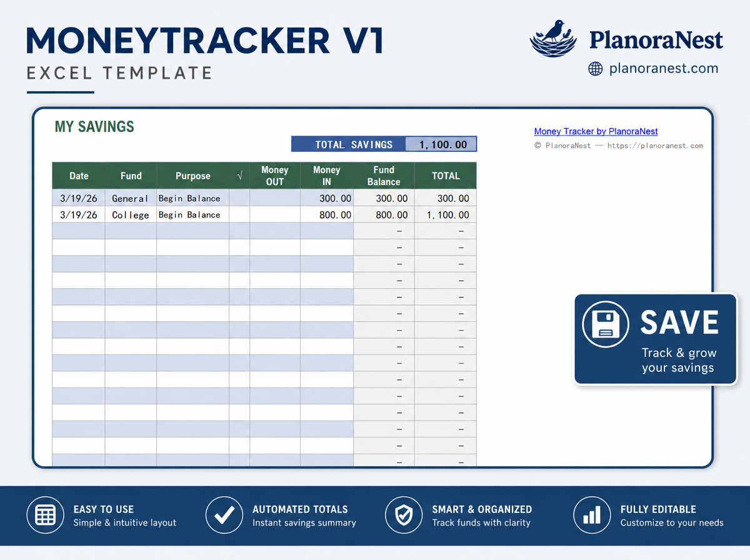
Task: Click the TOTAL SAVINGS label cell
Action: pos(349,144)
